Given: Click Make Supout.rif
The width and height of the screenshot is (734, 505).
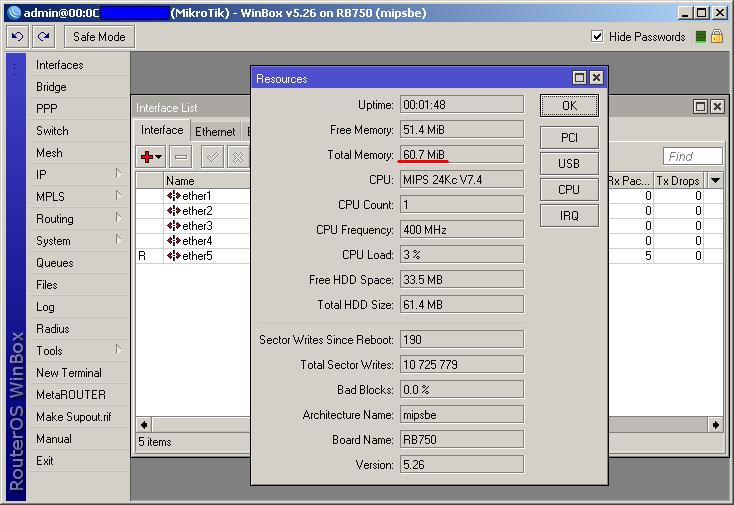Looking at the screenshot, I should tap(74, 417).
